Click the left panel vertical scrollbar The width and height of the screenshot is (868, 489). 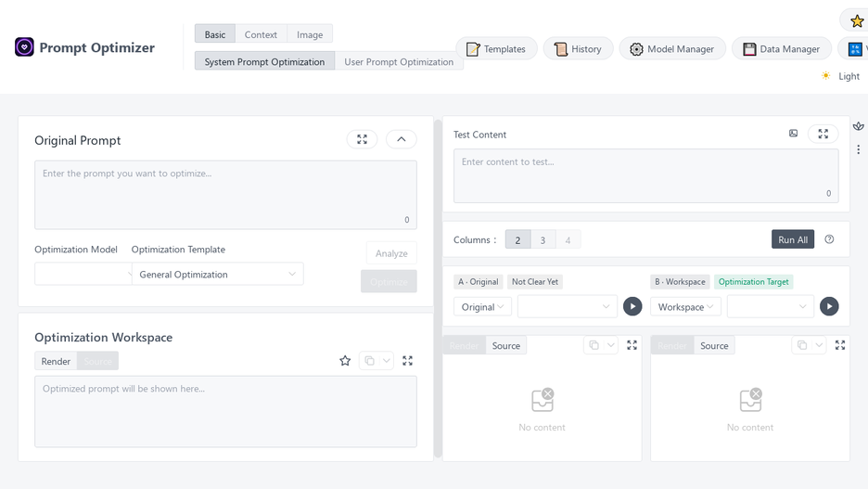click(x=438, y=288)
